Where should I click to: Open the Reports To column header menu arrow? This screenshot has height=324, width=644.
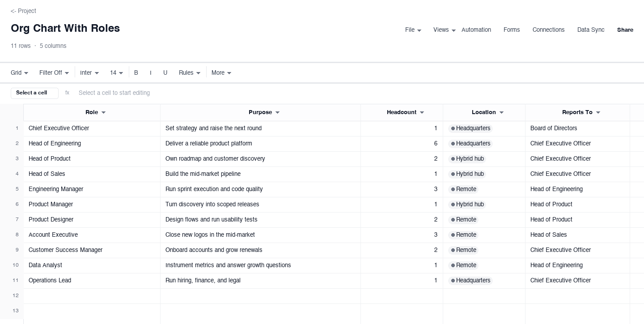598,113
